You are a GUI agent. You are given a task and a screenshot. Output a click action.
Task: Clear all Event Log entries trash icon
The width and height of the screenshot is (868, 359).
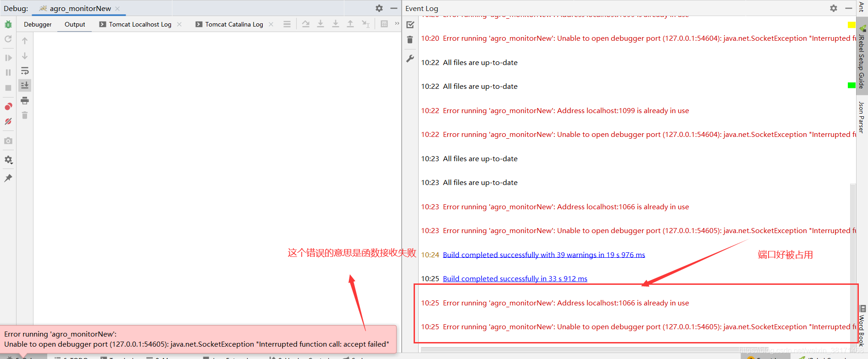pyautogui.click(x=410, y=40)
